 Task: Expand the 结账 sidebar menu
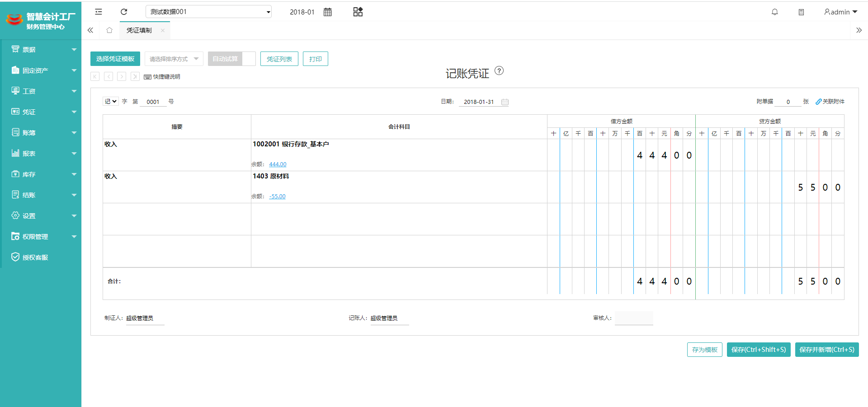[42, 195]
